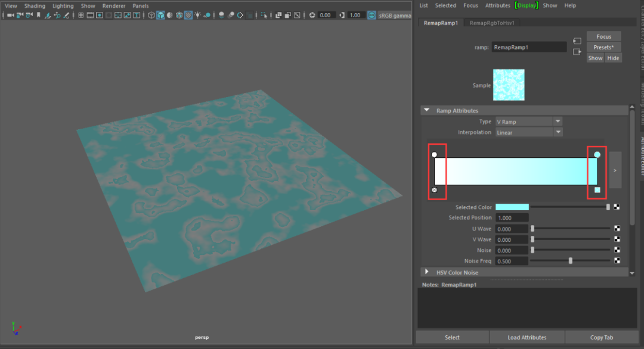This screenshot has width=644, height=349.
Task: Click Use Default Material icon
Action: point(169,15)
